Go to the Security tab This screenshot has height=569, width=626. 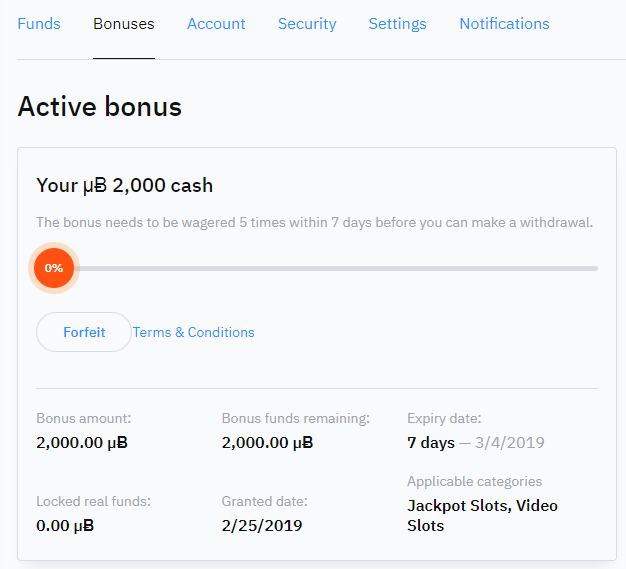(x=307, y=23)
